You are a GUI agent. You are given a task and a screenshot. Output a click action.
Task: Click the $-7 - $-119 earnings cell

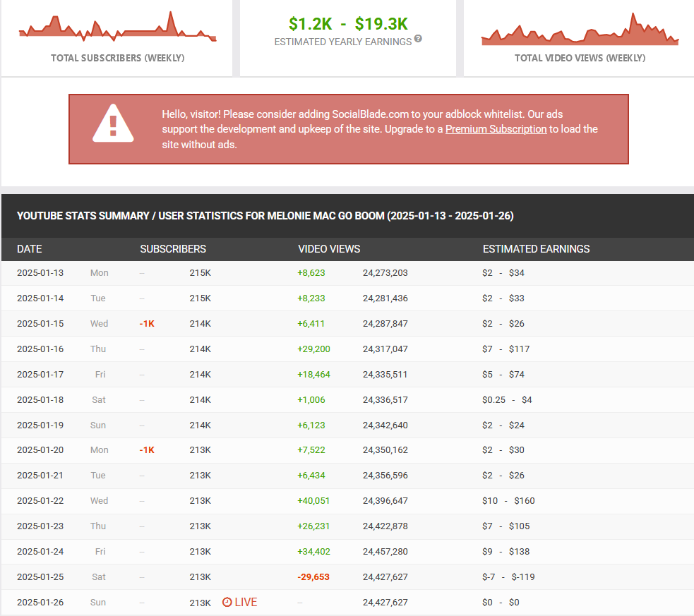tap(508, 576)
